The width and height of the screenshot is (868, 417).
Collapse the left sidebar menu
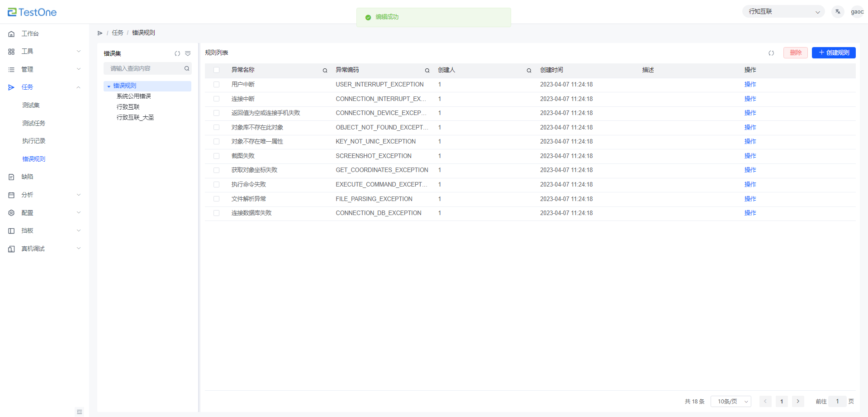point(80,412)
